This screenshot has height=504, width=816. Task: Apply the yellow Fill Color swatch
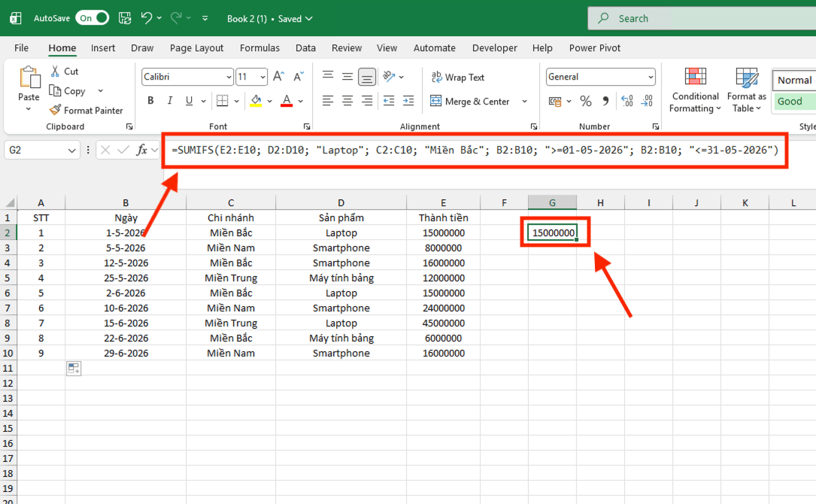[x=256, y=101]
